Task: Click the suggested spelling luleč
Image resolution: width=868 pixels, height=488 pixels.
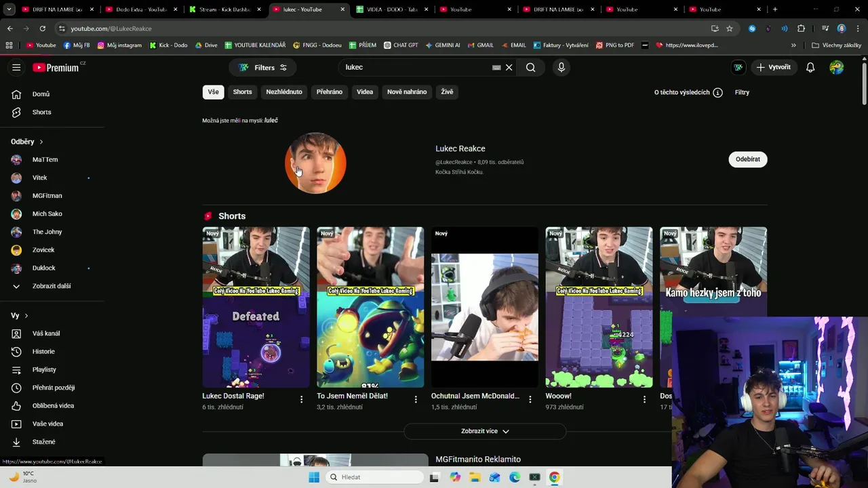Action: [271, 121]
